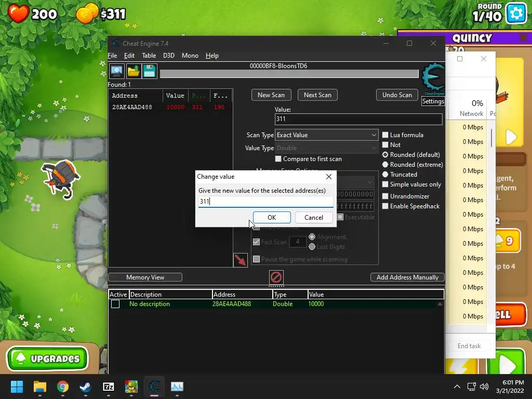The width and height of the screenshot is (532, 399).
Task: Click the Value header in address table
Action: coord(376,295)
